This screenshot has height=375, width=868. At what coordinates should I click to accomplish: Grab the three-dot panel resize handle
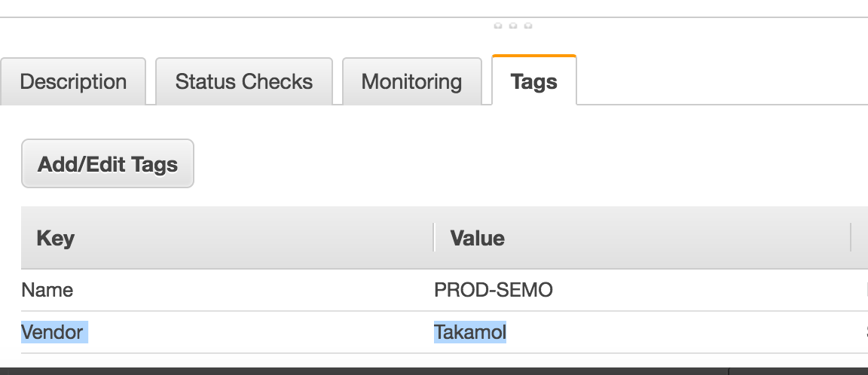tap(513, 26)
